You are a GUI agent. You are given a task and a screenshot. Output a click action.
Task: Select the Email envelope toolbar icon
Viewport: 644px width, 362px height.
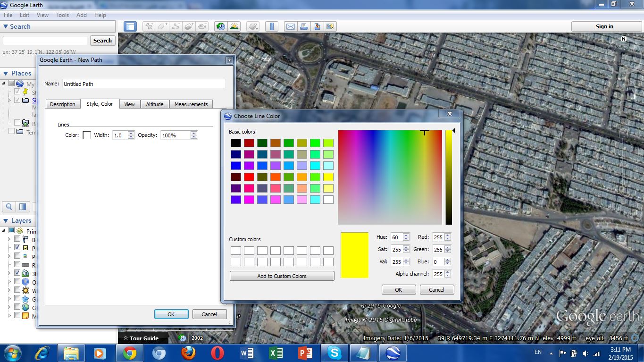[291, 26]
